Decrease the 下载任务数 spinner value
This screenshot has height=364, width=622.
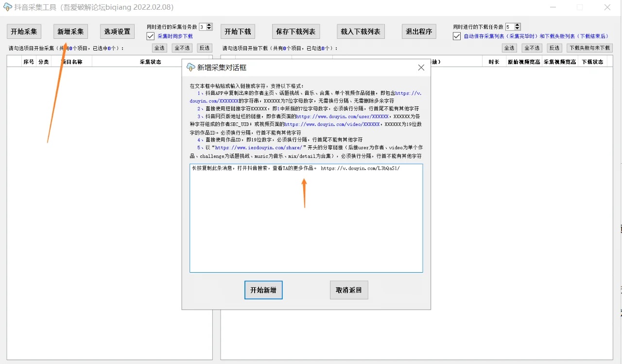coord(518,29)
